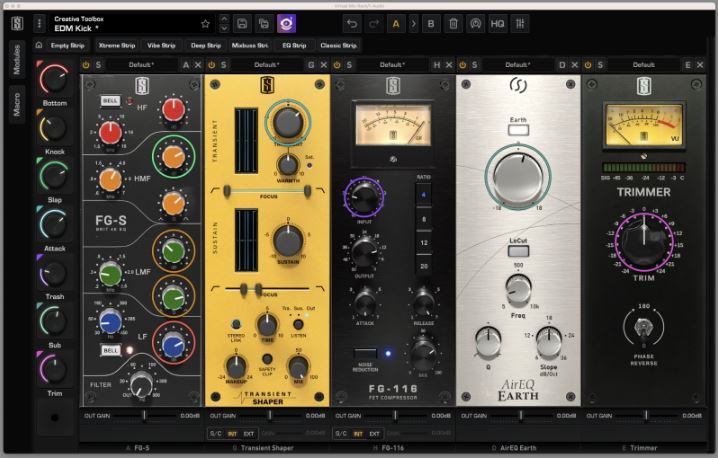The height and width of the screenshot is (458, 718).
Task: Click the Earth button on AirEQ
Action: 518,130
